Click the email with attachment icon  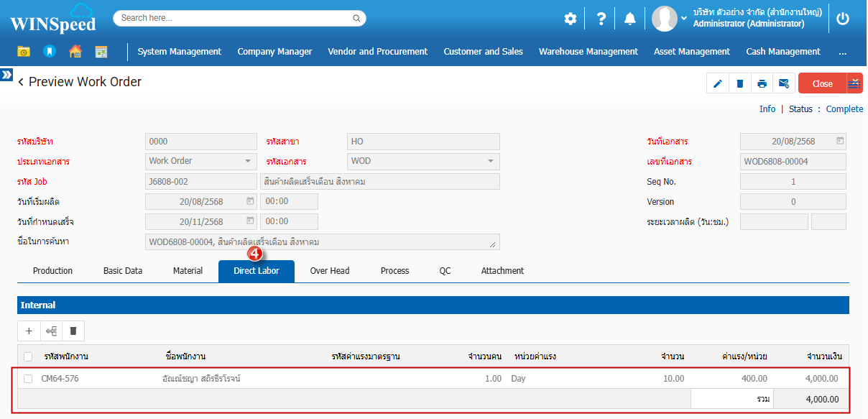pos(784,83)
